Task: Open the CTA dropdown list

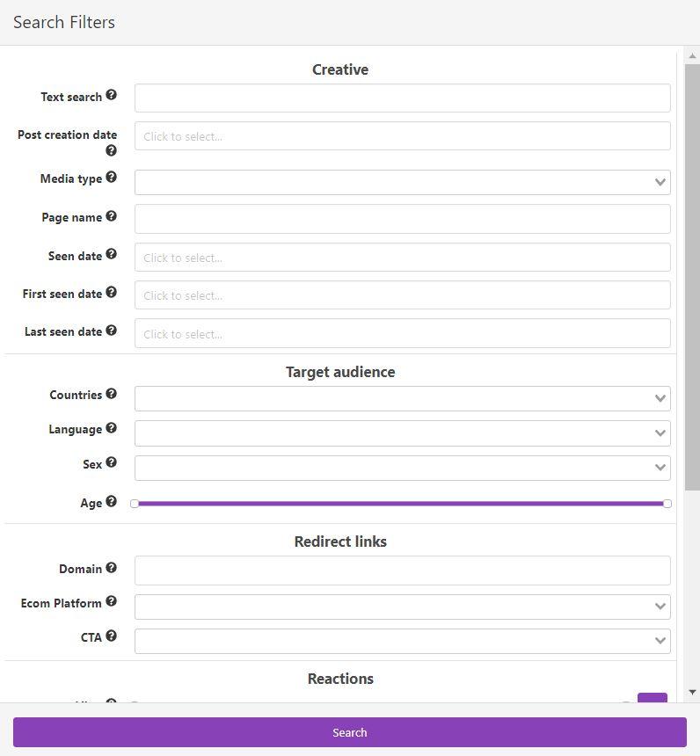Action: 402,641
